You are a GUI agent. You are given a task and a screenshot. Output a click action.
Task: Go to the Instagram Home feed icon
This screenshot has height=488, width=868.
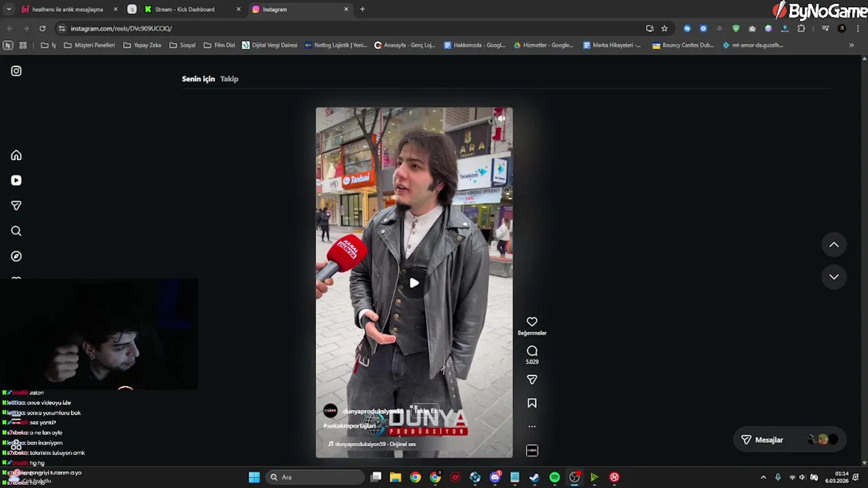[x=16, y=155]
